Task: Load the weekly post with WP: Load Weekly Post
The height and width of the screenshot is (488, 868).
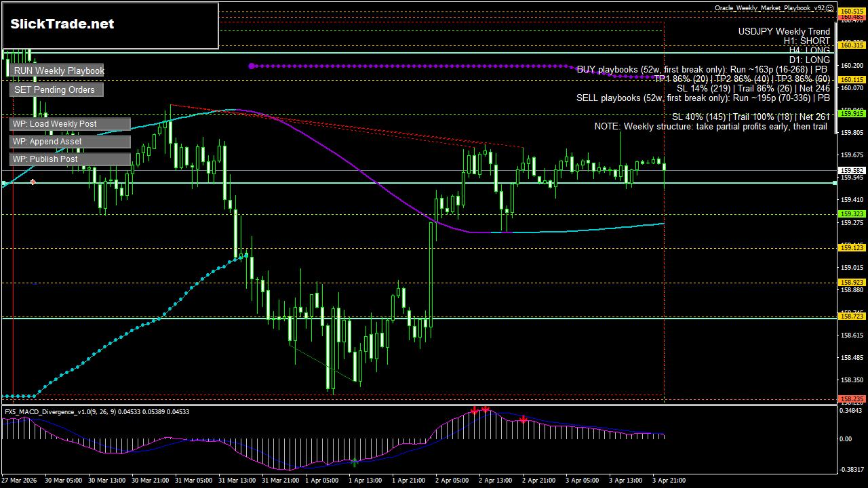Action: click(x=70, y=124)
